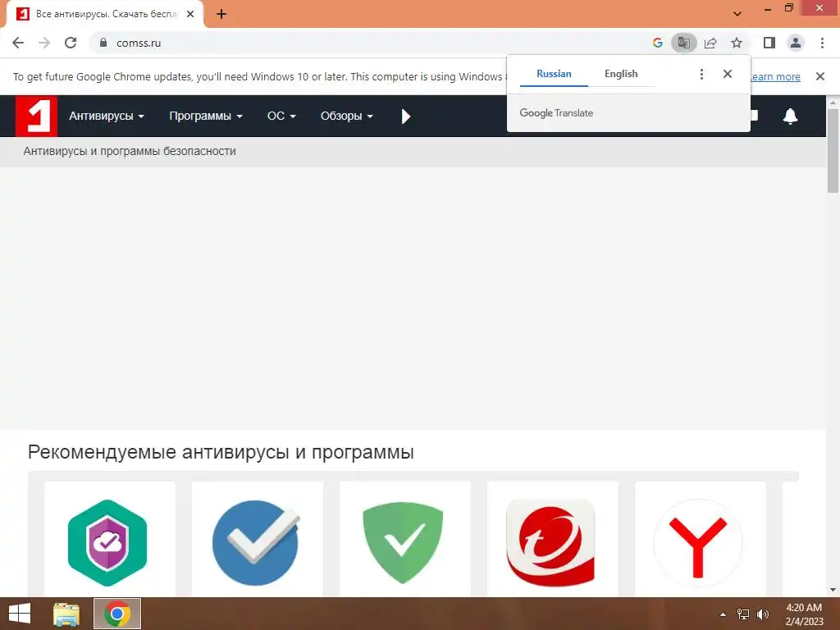Image resolution: width=840 pixels, height=630 pixels.
Task: Expand the Обзоры menu
Action: [347, 116]
